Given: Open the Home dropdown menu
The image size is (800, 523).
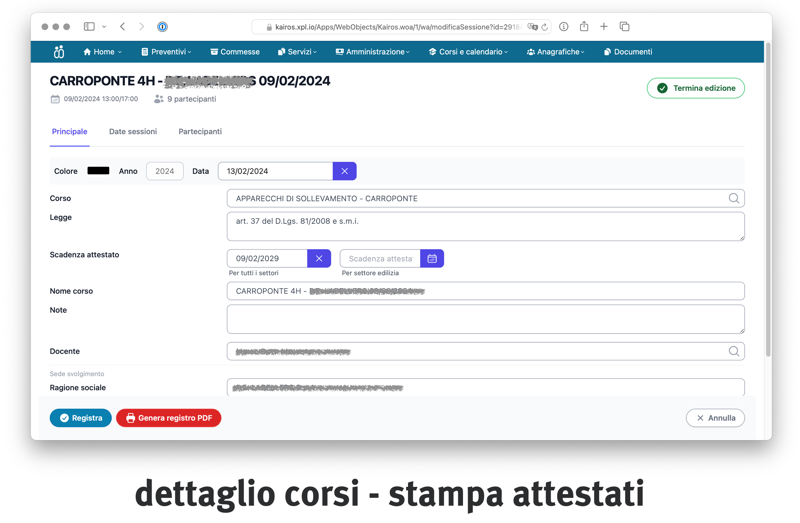Looking at the screenshot, I should click(x=102, y=52).
